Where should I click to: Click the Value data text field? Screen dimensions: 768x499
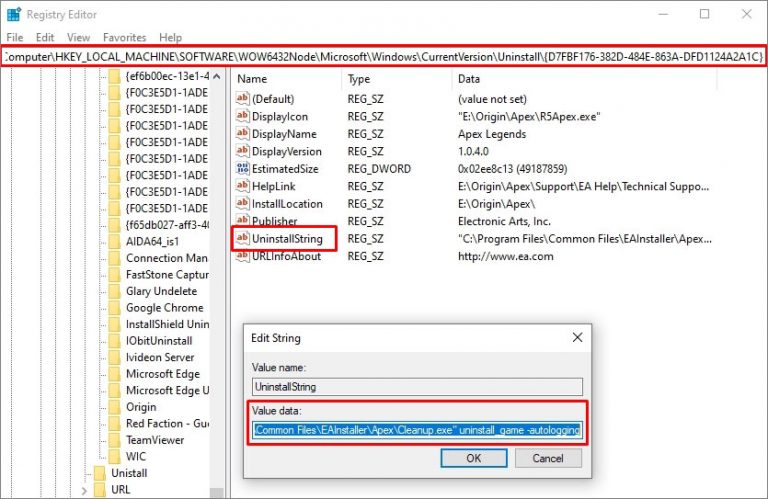point(416,430)
